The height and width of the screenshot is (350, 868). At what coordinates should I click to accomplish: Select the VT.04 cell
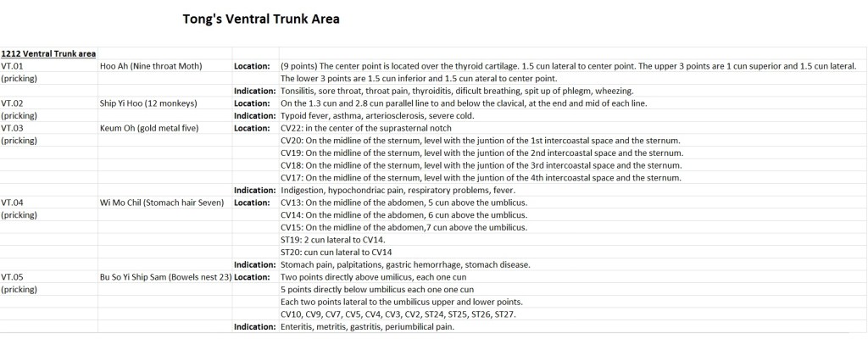pos(13,203)
